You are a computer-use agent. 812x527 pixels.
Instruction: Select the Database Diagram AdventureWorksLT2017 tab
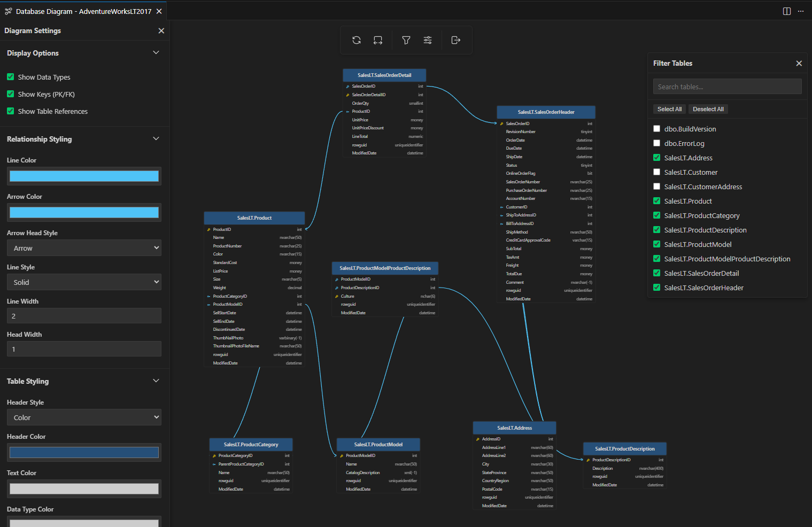coord(83,11)
